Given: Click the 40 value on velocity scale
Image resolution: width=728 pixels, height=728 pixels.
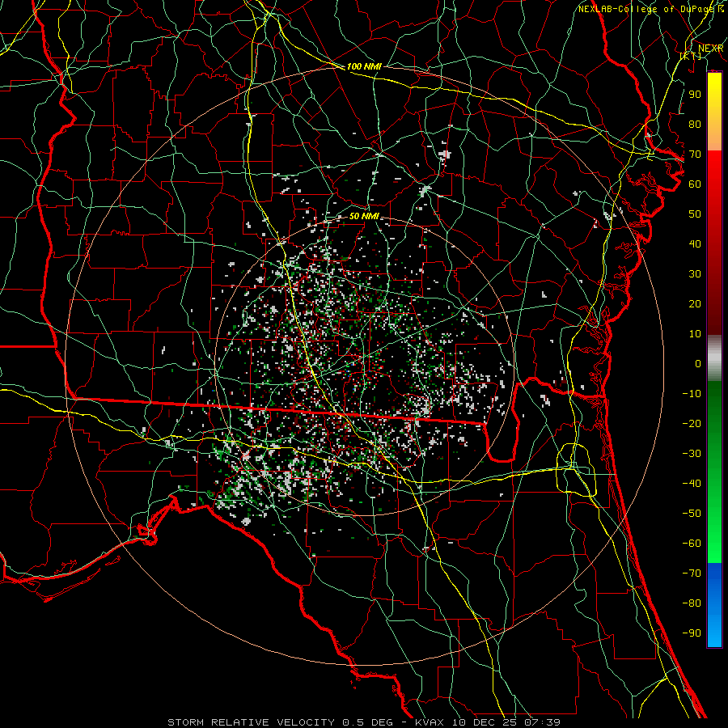Looking at the screenshot, I should tap(695, 244).
